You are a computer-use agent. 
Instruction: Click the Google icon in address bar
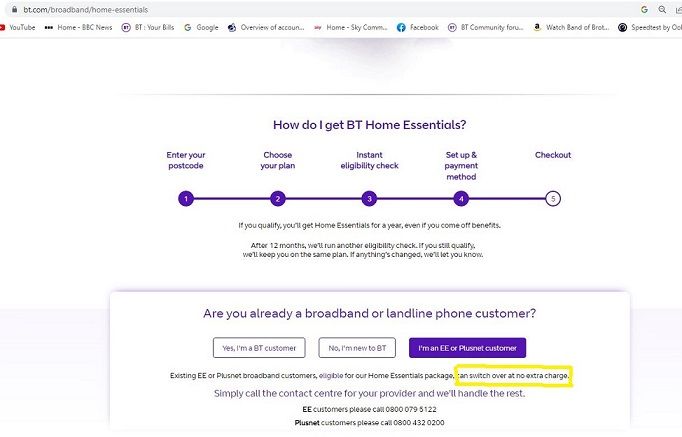click(644, 9)
